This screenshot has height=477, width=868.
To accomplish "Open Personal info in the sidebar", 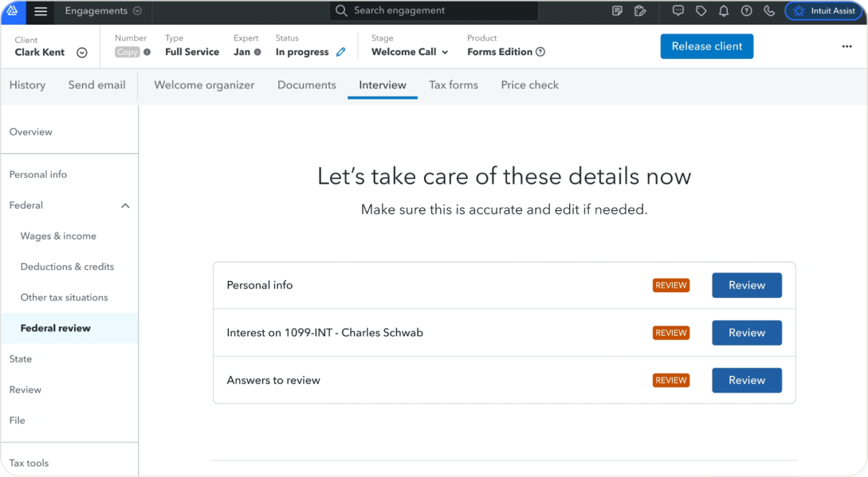I will pos(38,174).
